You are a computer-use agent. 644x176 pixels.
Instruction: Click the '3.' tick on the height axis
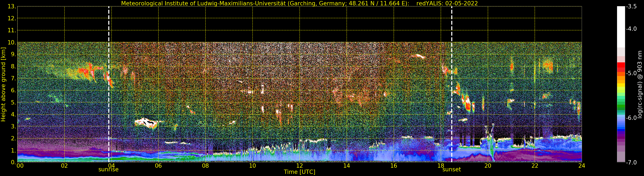[13, 126]
